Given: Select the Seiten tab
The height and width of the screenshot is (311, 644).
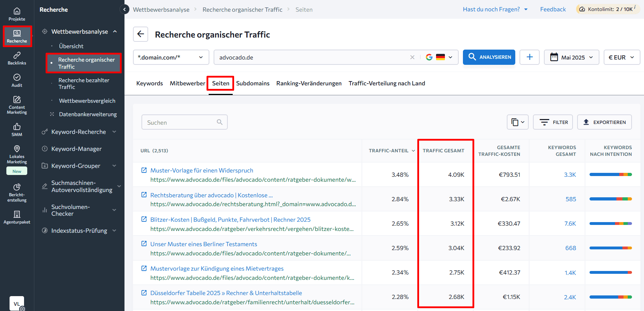Looking at the screenshot, I should click(x=221, y=83).
